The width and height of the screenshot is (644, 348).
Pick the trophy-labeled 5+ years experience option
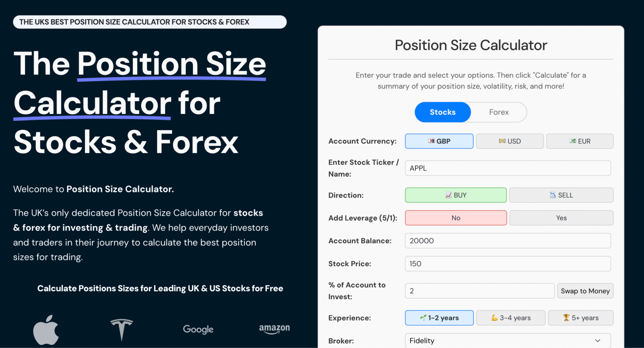(x=581, y=318)
